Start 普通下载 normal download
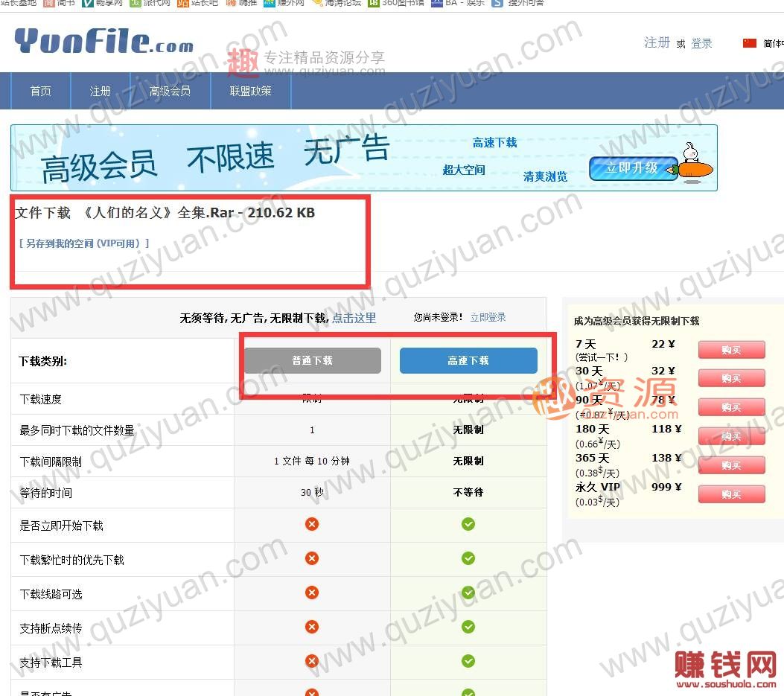The width and height of the screenshot is (784, 696). click(313, 360)
